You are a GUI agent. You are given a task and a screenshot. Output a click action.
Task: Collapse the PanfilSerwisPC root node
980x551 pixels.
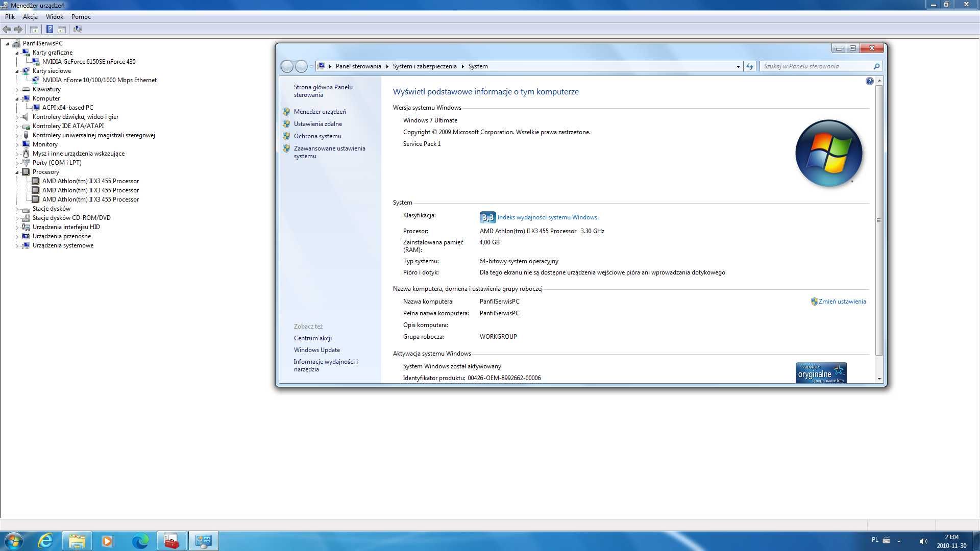[7, 43]
